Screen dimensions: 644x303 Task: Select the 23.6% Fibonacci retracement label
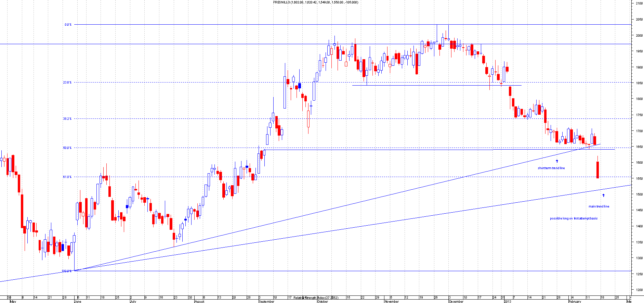click(67, 83)
